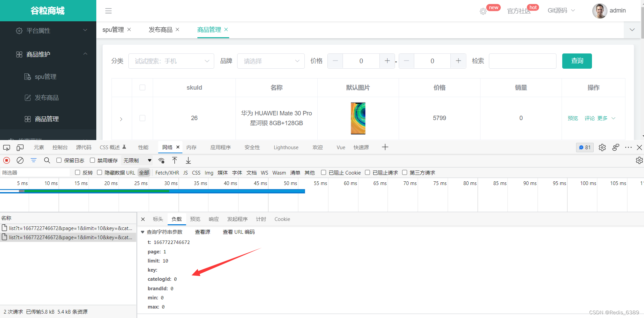Open the 控制台 DevTools tab
The image size is (644, 318).
point(60,147)
